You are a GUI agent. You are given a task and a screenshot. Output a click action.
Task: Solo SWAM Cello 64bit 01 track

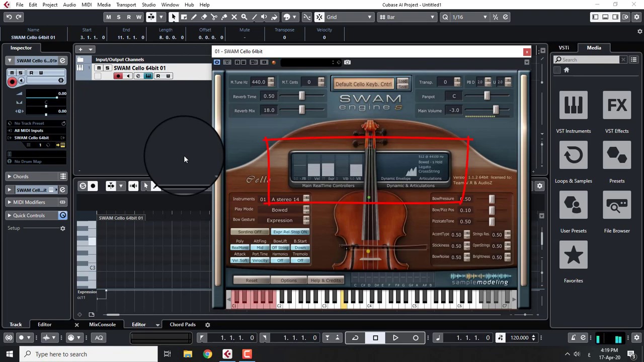[x=107, y=68]
